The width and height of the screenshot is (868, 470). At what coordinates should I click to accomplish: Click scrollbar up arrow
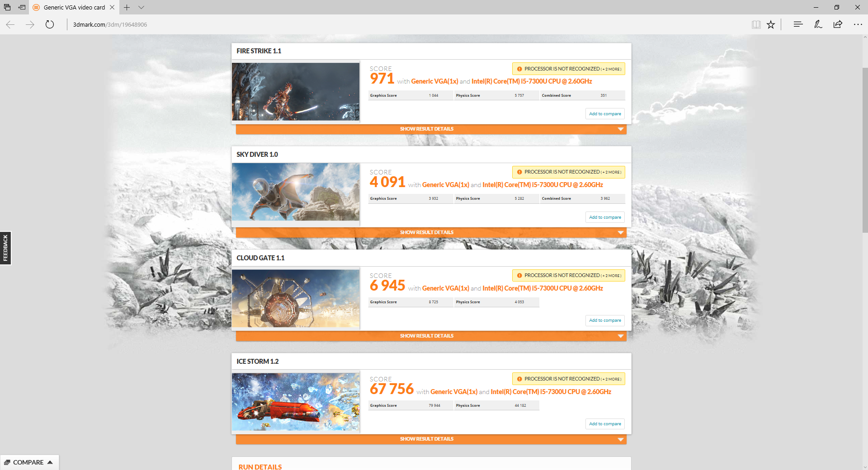coord(865,38)
